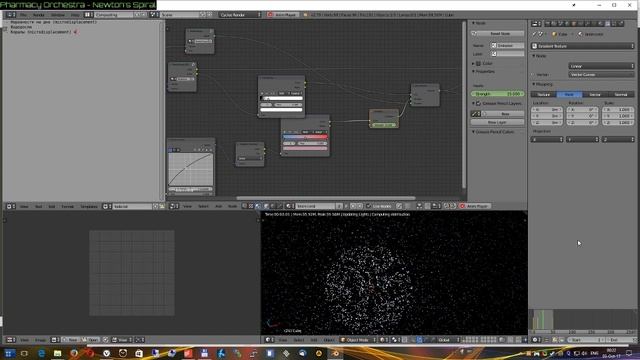The width and height of the screenshot is (640, 360).
Task: Select the Texture mapping type
Action: [544, 94]
